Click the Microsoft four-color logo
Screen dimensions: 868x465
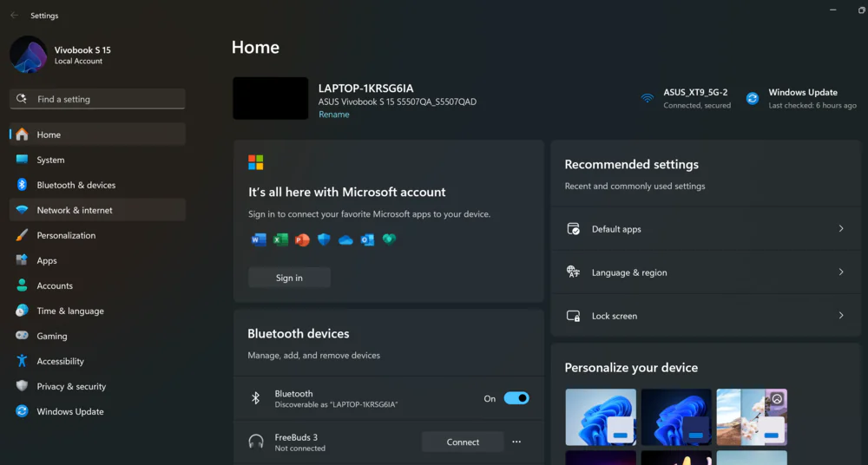(256, 162)
